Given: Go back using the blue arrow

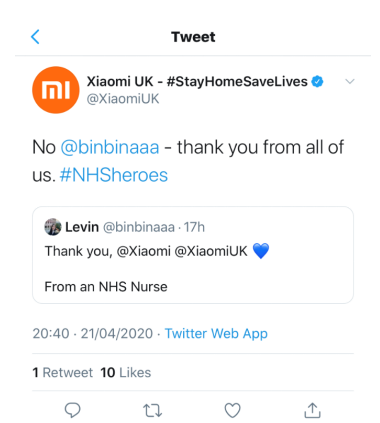Looking at the screenshot, I should point(35,37).
